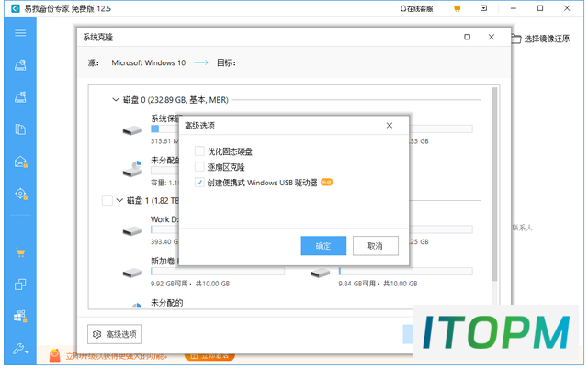The height and width of the screenshot is (369, 588).
Task: Click the 9.92 GB partition usage bar
Action: [x=218, y=271]
